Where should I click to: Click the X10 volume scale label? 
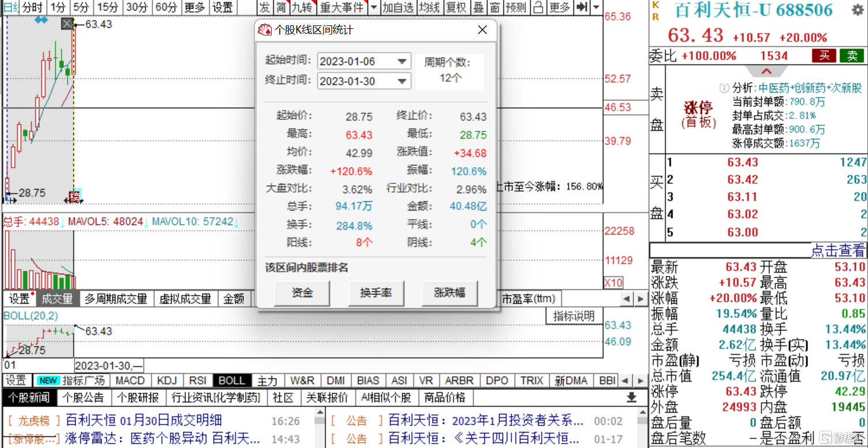pyautogui.click(x=613, y=283)
